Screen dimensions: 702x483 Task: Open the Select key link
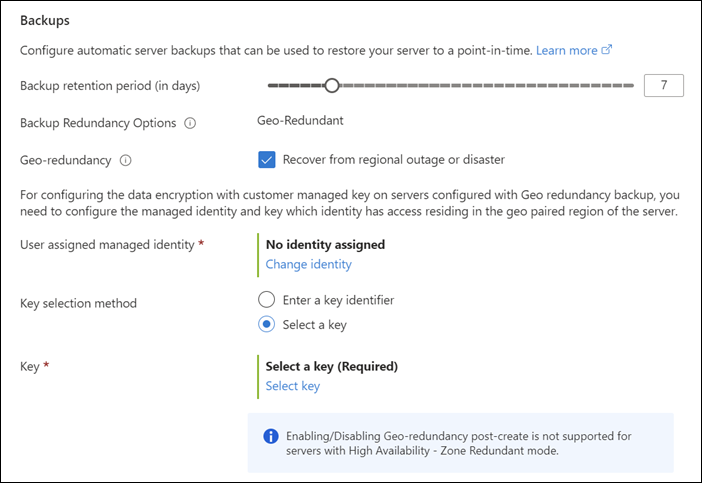pos(292,386)
